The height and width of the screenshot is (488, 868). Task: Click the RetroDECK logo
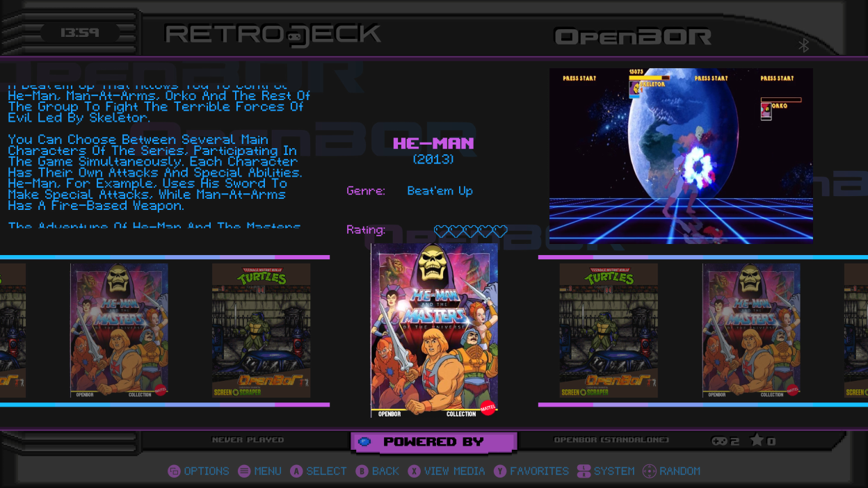273,35
